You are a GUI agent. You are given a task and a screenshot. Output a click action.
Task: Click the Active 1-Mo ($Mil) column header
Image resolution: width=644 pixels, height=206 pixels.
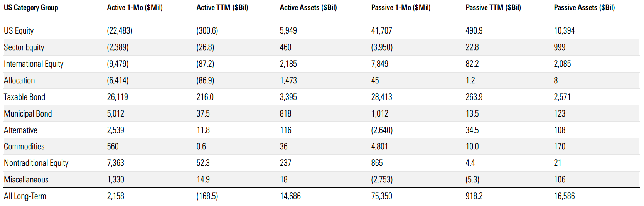(x=135, y=8)
